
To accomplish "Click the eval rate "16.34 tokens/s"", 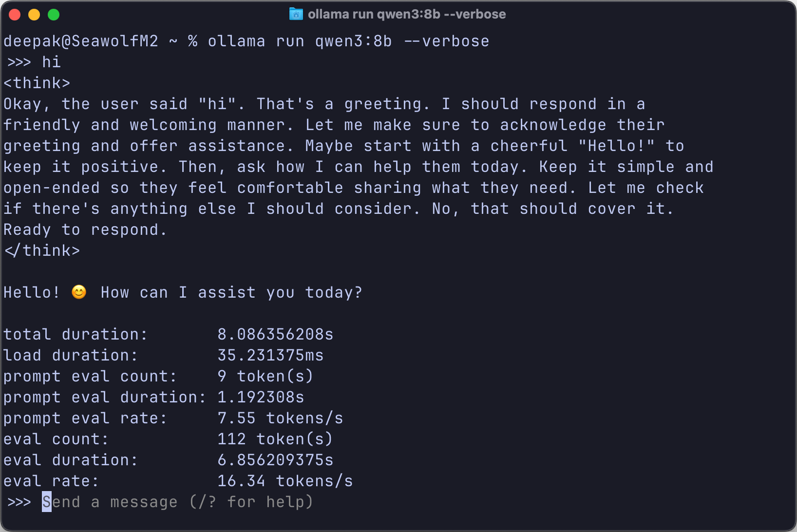I will (x=285, y=480).
